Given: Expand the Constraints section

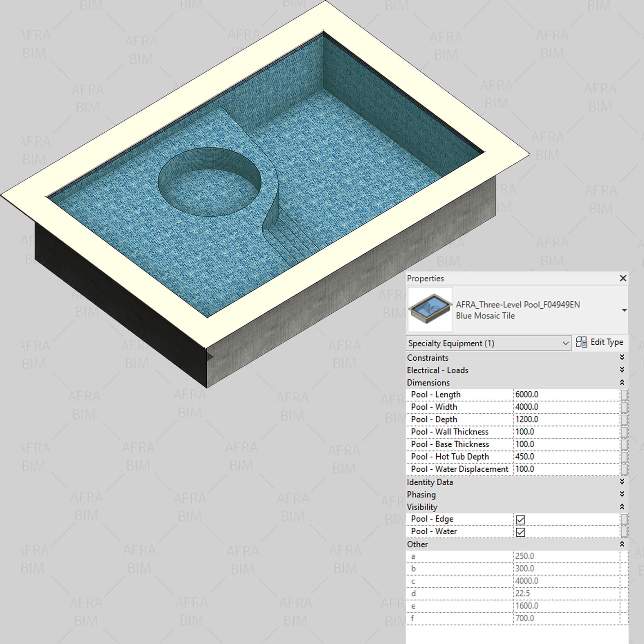Looking at the screenshot, I should (x=622, y=357).
